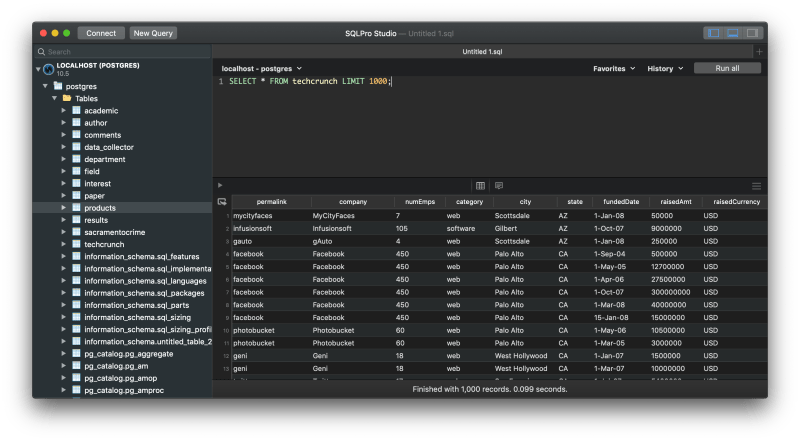
Task: Click the 'mycityfaces' permalink cell
Action: click(253, 215)
